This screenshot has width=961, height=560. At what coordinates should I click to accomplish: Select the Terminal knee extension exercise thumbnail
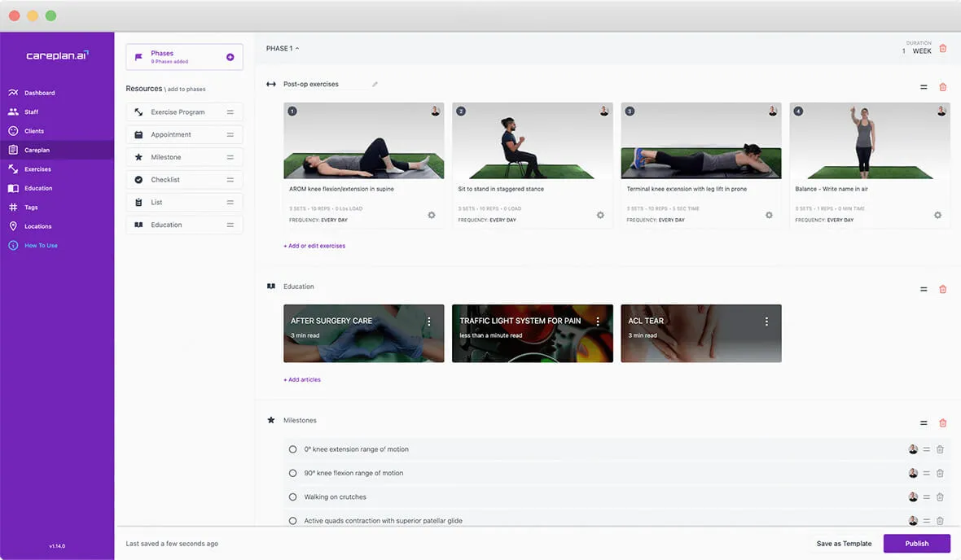pyautogui.click(x=700, y=140)
